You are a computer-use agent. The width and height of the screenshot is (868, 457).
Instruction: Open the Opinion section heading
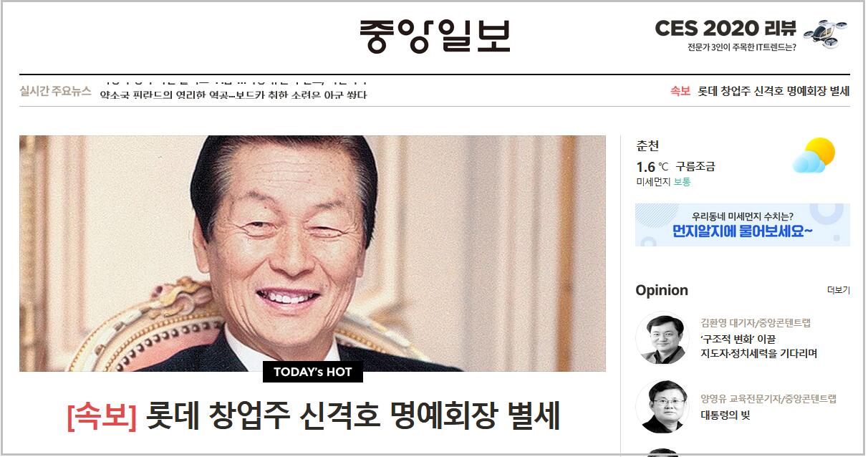(662, 290)
